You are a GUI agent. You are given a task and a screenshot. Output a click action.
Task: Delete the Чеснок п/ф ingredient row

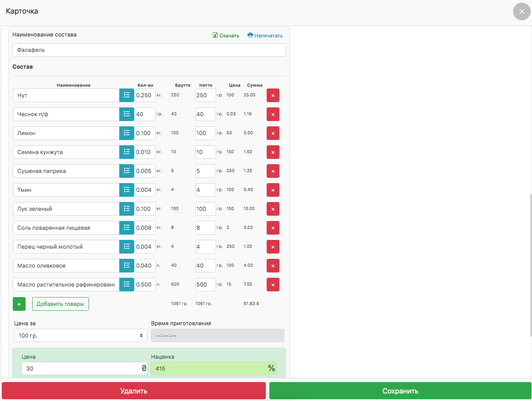pyautogui.click(x=273, y=114)
